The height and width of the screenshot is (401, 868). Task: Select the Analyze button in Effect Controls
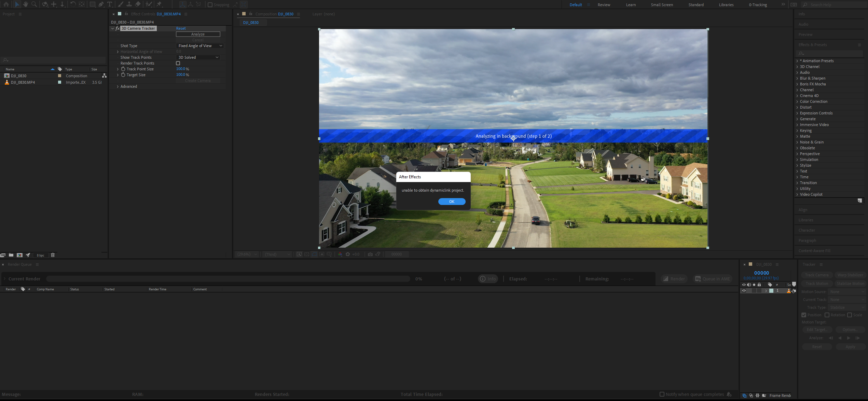coord(198,34)
